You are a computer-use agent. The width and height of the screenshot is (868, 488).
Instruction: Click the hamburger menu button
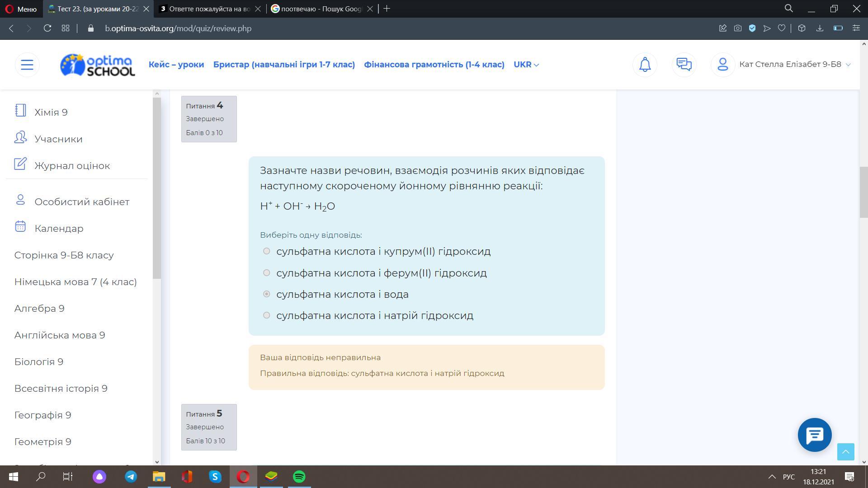coord(27,65)
